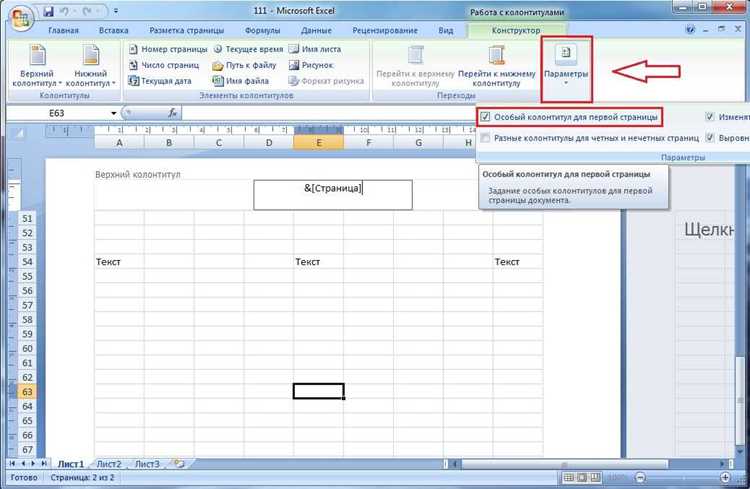Image resolution: width=750 pixels, height=489 pixels.
Task: Insert Page Number element (Номер страницы)
Action: (x=168, y=49)
